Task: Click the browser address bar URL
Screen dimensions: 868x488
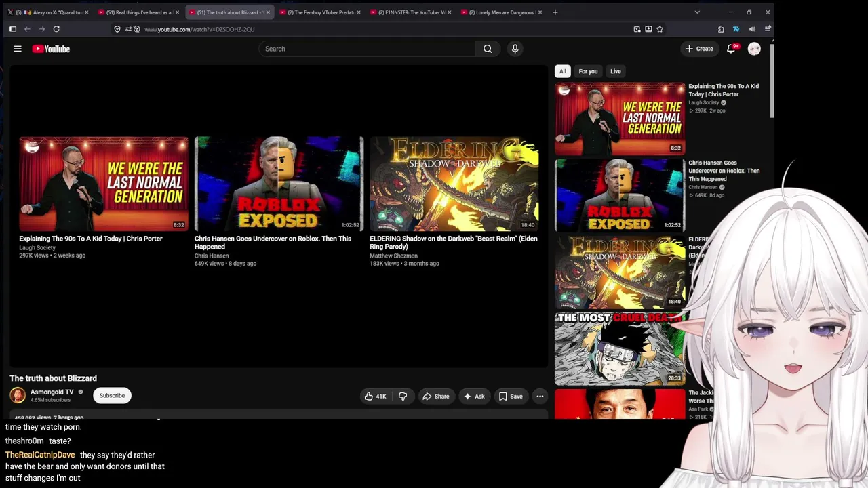Action: point(199,29)
